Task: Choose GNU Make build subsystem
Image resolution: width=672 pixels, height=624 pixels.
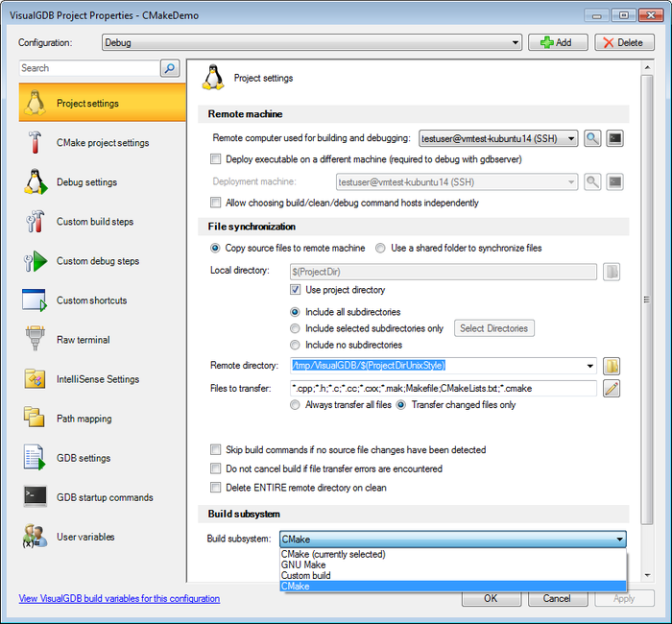Action: [453, 564]
